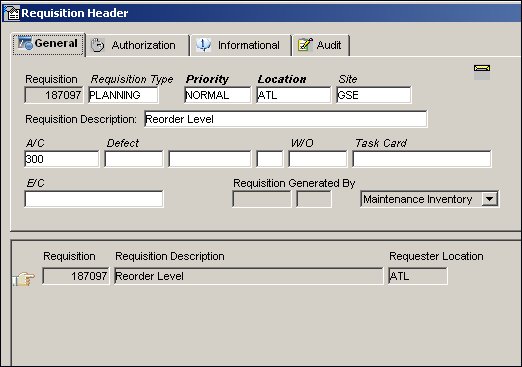The image size is (522, 367).
Task: Click the second wide Defect field
Action: [x=210, y=159]
